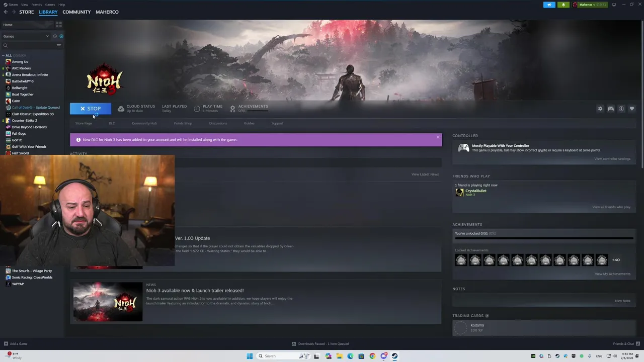Viewport: 644px width, 362px height.
Task: Open the announcements megaphone button
Action: coord(549,5)
